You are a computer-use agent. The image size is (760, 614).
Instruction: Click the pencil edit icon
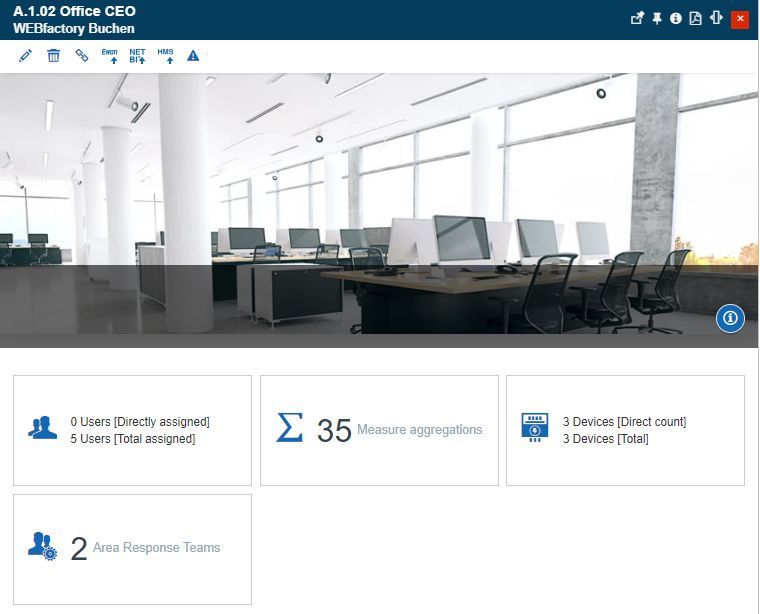point(25,56)
